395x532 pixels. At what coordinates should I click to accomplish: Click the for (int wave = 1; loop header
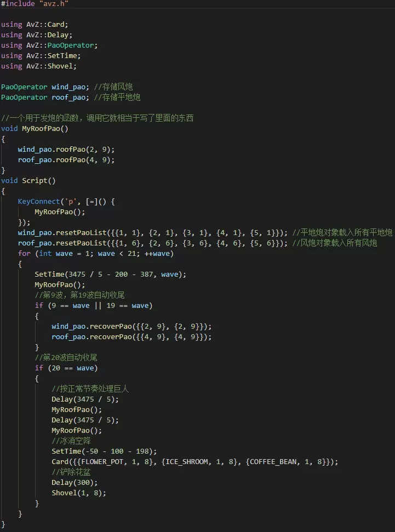click(96, 254)
